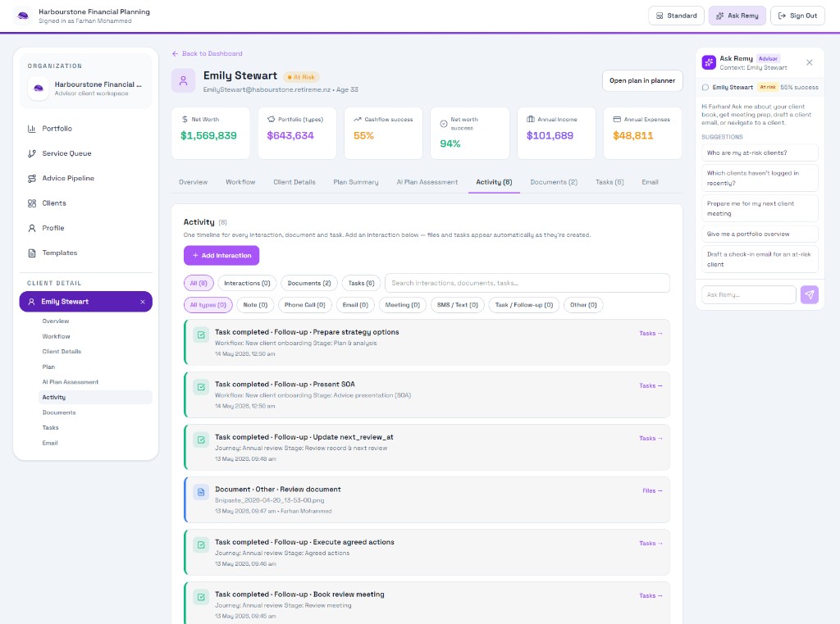Filter by Interactions (0)
This screenshot has width=840, height=624.
(x=247, y=284)
